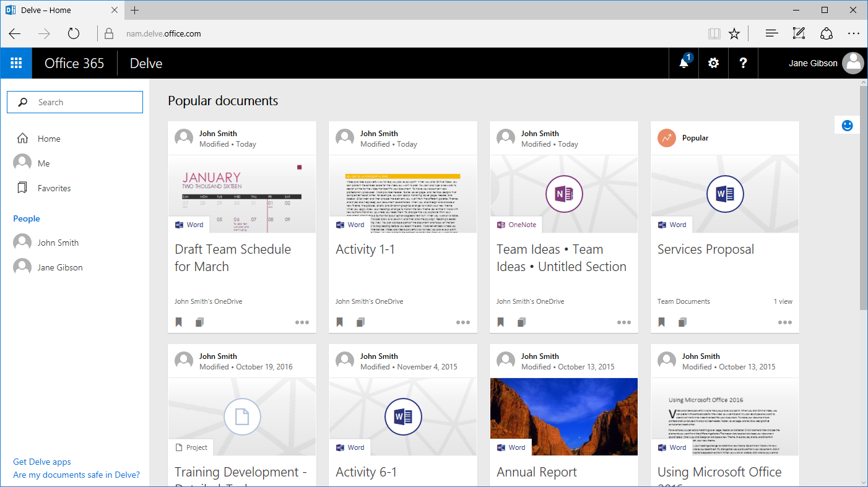The width and height of the screenshot is (868, 487).
Task: Click John Smith avatar on Annual Report card
Action: point(506,361)
